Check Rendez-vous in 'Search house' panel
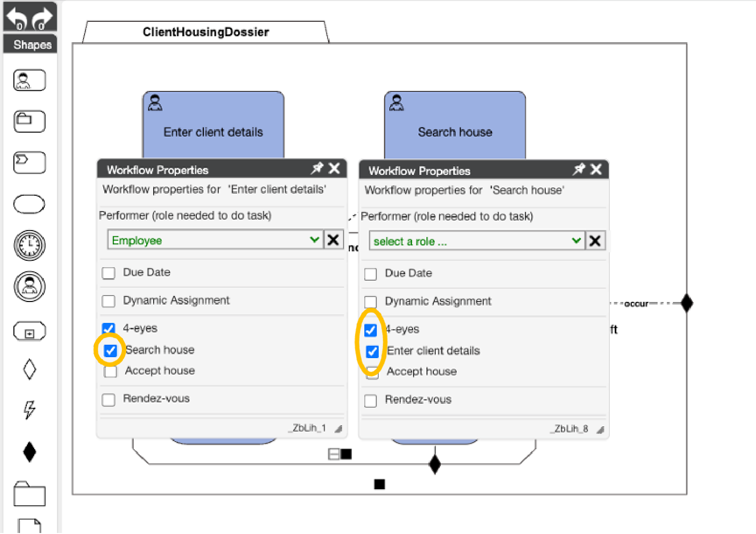Image resolution: width=756 pixels, height=534 pixels. pos(370,400)
